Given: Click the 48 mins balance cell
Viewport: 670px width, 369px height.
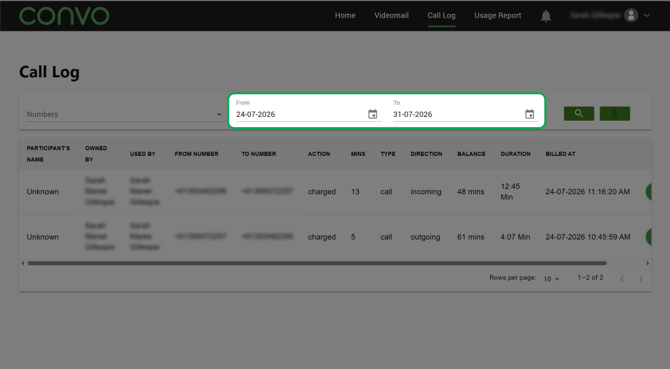Looking at the screenshot, I should 470,192.
